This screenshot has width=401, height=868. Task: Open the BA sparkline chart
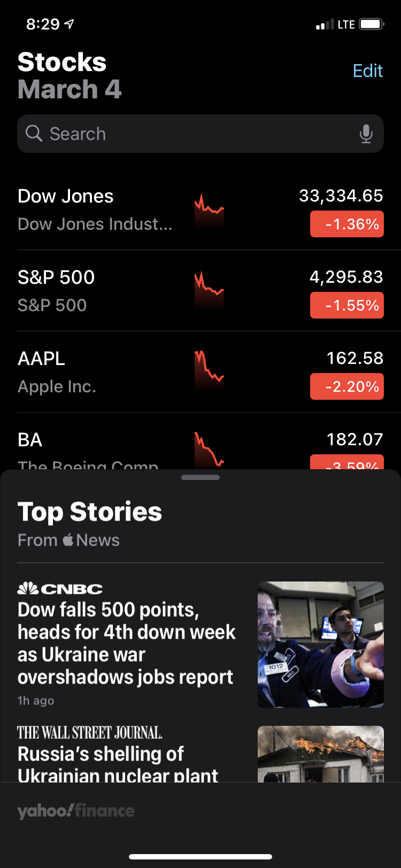[x=209, y=450]
